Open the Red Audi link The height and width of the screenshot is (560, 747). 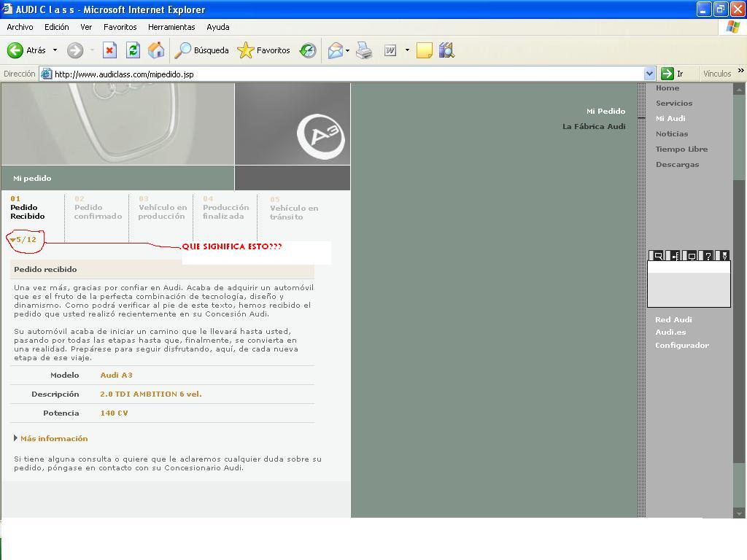tap(673, 319)
